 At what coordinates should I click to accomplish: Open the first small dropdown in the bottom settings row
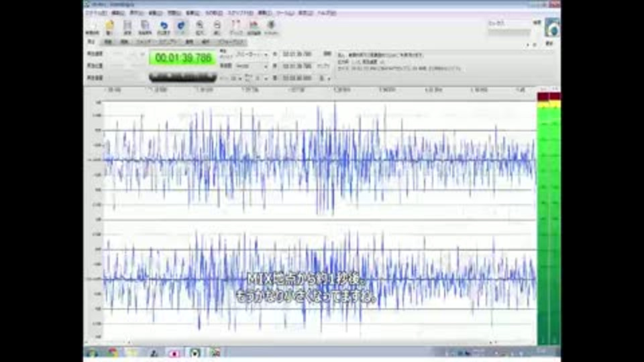[x=235, y=78]
